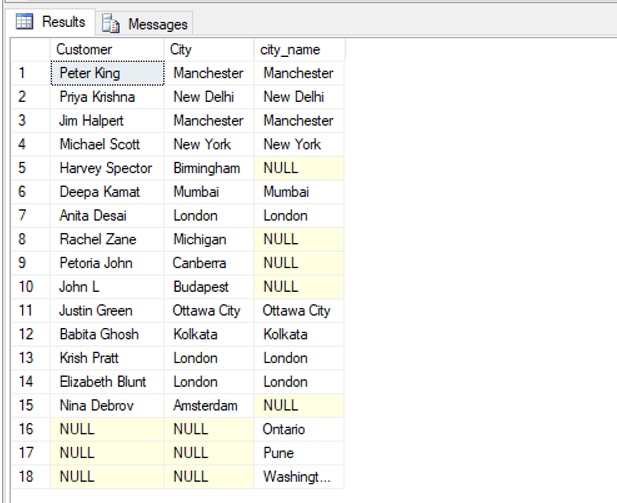Click the Amsterdam city cell
This screenshot has height=503, width=617.
pos(209,405)
